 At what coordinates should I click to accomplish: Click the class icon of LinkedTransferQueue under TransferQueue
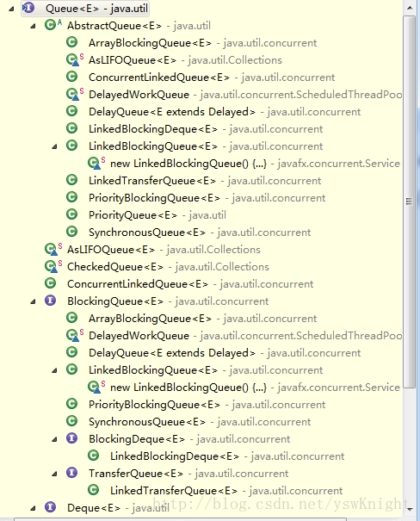(93, 490)
